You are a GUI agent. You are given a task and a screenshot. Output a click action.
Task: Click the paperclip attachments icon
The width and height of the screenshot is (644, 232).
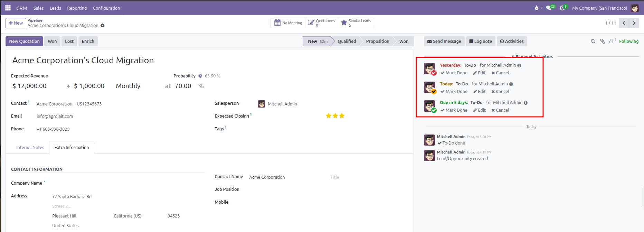pyautogui.click(x=603, y=41)
